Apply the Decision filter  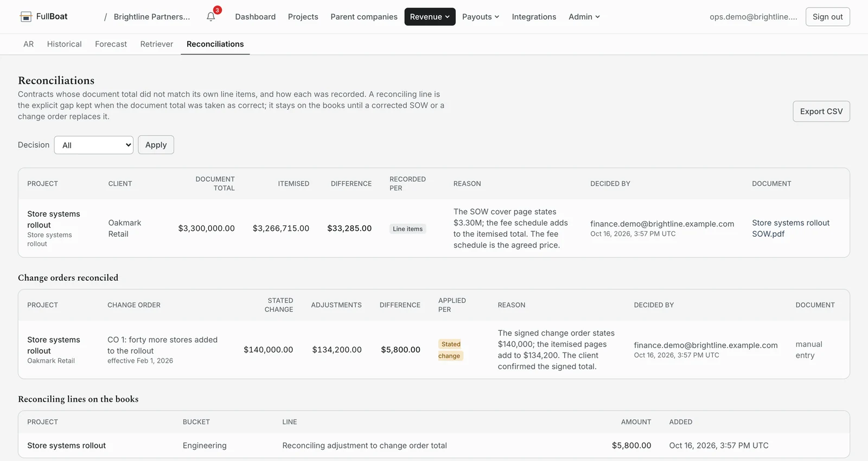(156, 145)
